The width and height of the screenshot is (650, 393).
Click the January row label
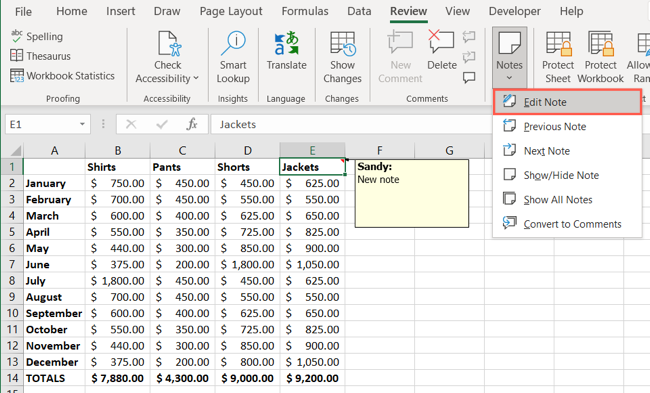click(54, 183)
